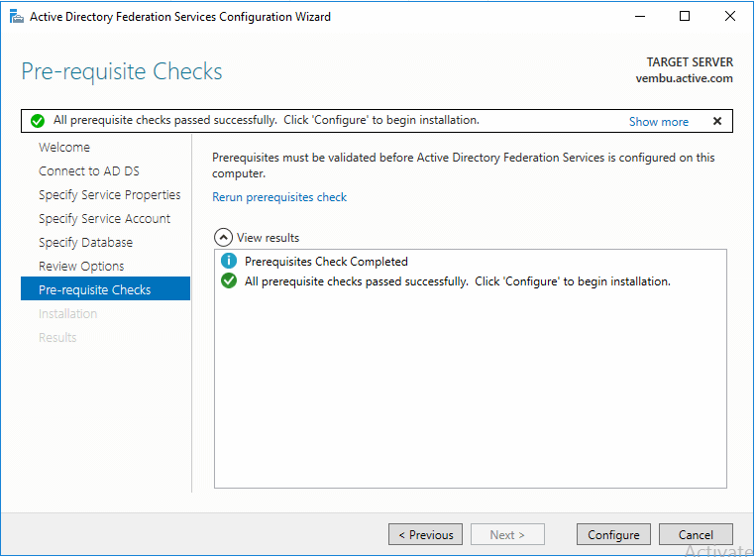Maximize the wizard window
Screen dimensions: 756x557
(684, 17)
